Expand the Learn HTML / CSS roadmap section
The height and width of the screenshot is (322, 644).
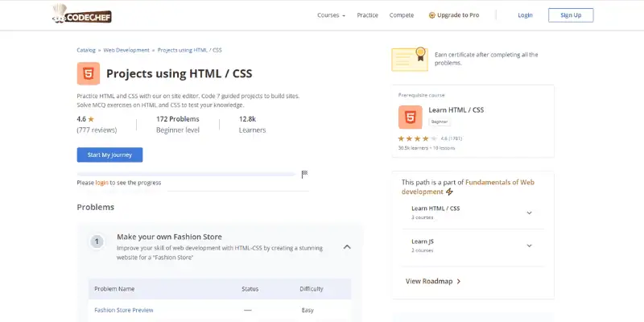(530, 213)
